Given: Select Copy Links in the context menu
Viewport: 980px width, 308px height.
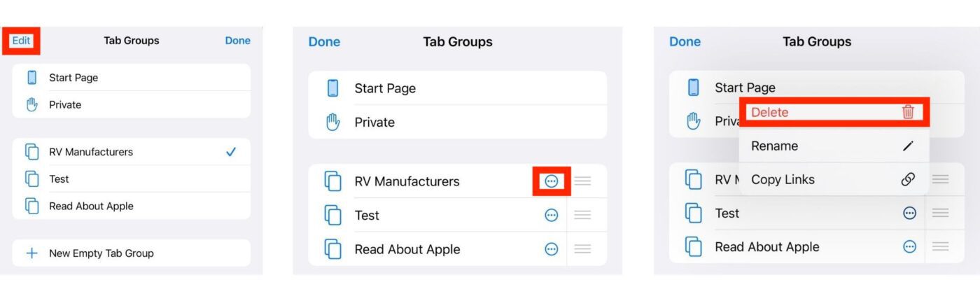Looking at the screenshot, I should click(x=783, y=179).
